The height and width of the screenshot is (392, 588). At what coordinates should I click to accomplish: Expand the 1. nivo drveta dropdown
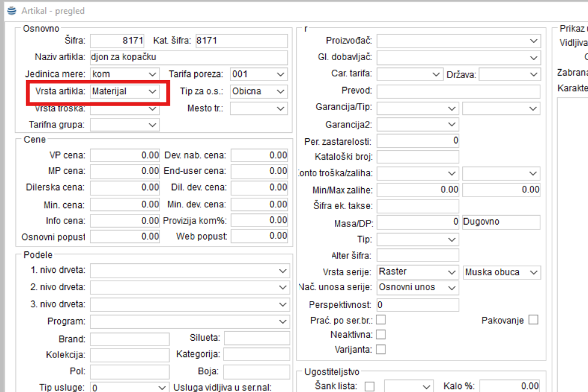tap(282, 270)
